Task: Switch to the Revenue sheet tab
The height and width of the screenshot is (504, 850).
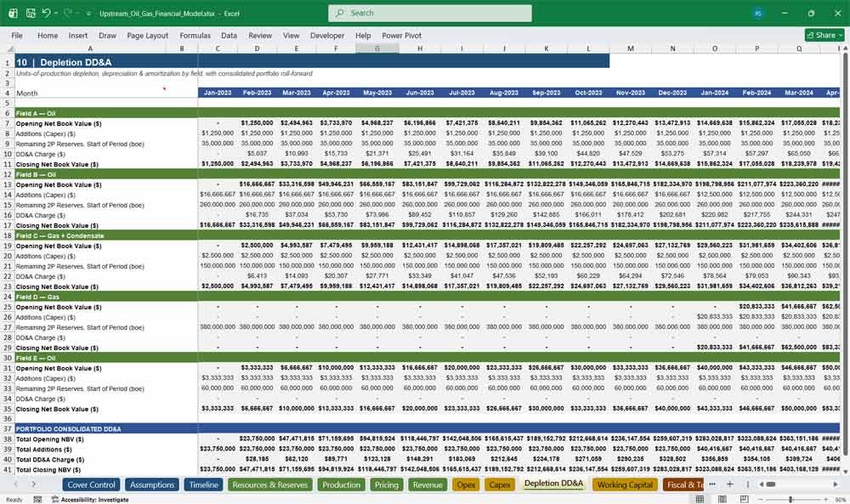Action: (428, 484)
